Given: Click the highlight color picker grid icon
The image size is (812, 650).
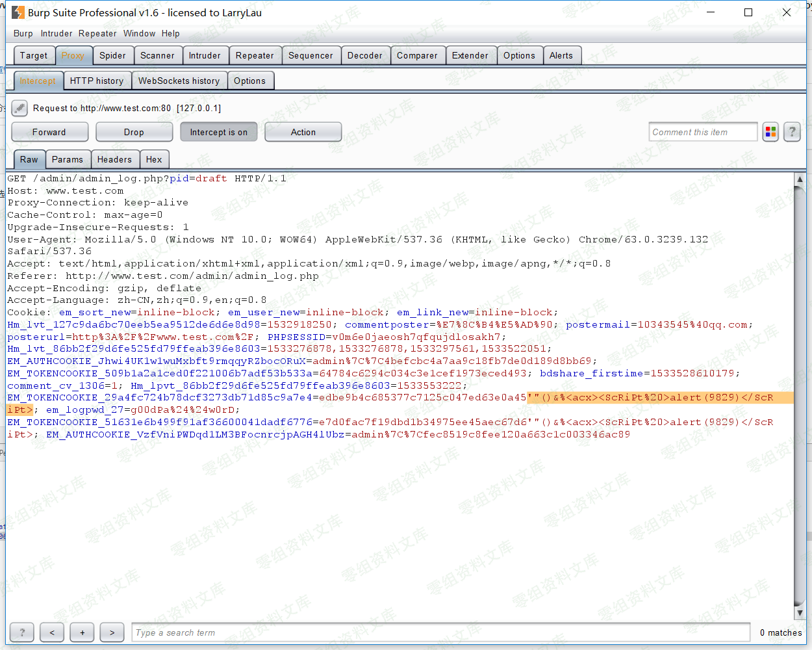Looking at the screenshot, I should pos(770,132).
